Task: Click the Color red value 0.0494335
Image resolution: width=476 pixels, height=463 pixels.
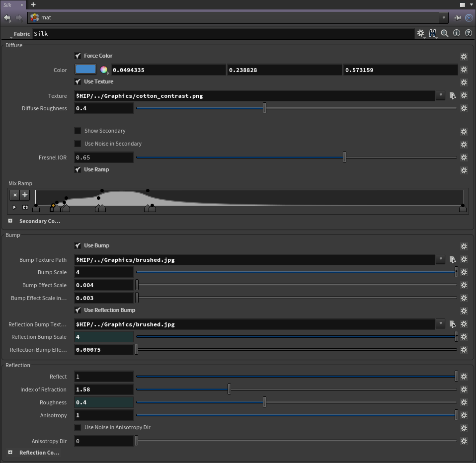Action: point(168,70)
